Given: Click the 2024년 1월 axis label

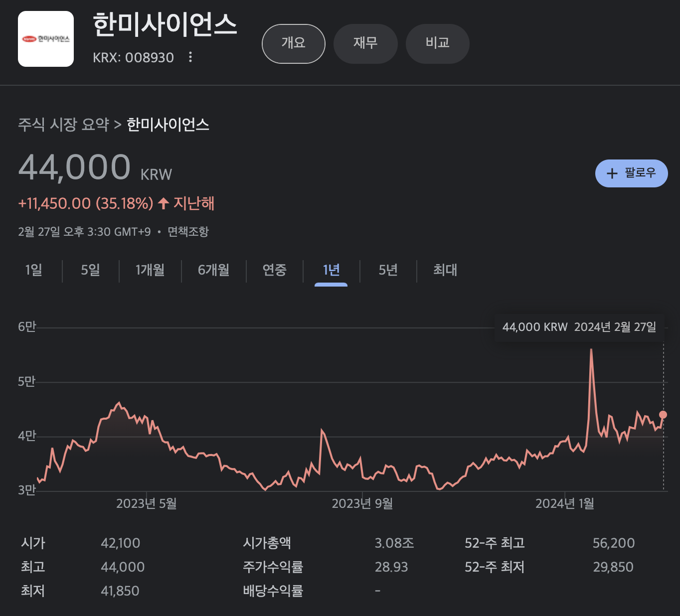Looking at the screenshot, I should click(x=565, y=504).
